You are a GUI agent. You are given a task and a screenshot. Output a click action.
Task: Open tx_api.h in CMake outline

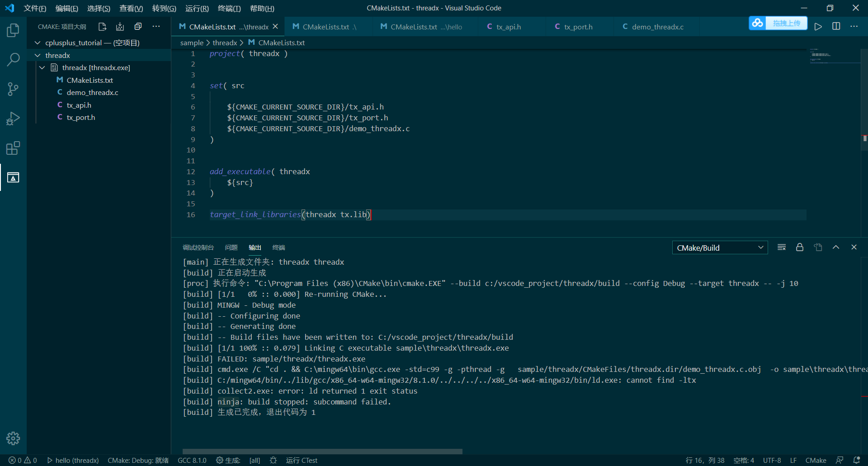79,105
